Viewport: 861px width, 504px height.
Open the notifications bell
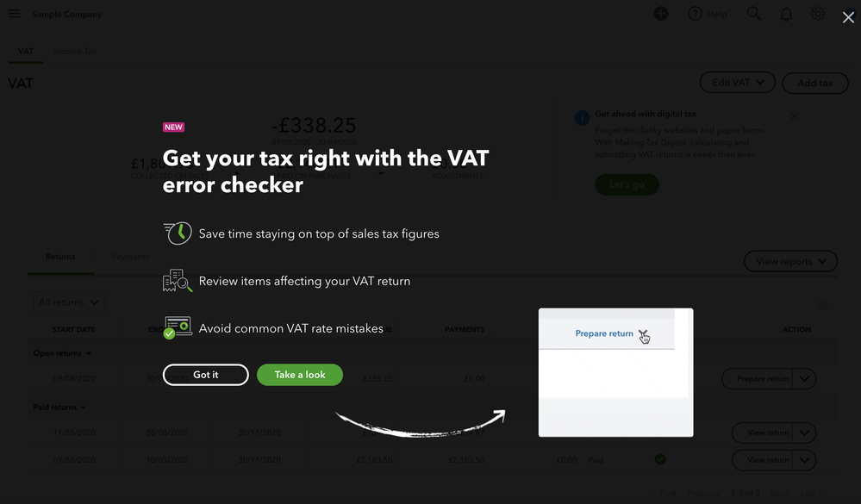coord(786,15)
